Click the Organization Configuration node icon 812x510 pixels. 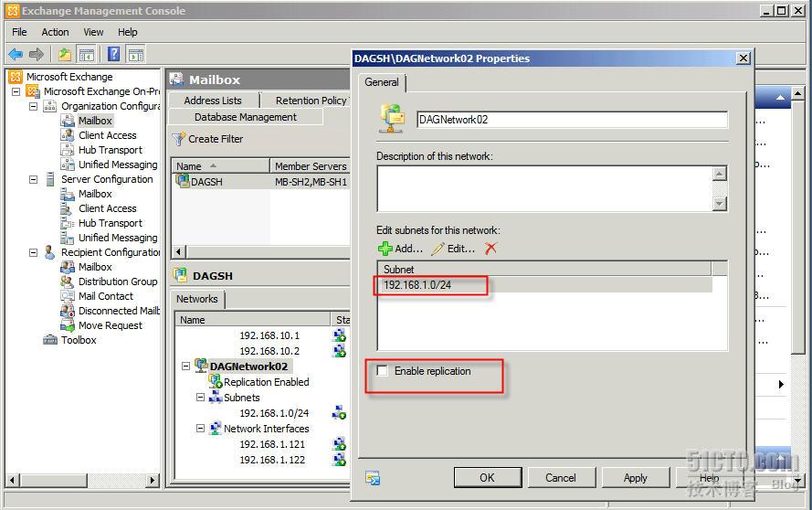(x=49, y=106)
